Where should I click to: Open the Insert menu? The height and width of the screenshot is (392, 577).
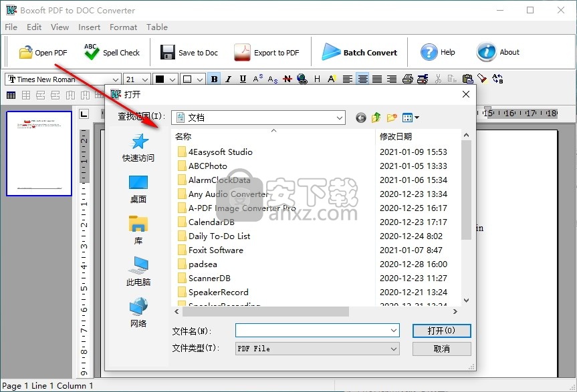[89, 27]
